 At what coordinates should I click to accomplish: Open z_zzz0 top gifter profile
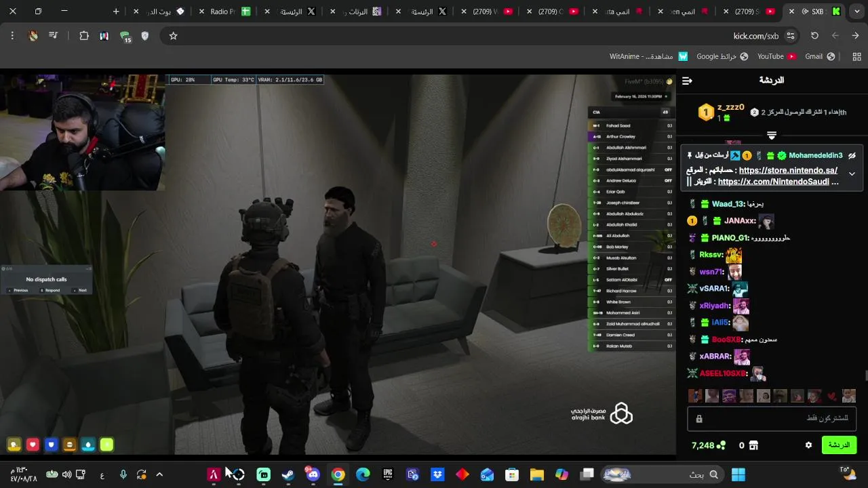(x=730, y=107)
